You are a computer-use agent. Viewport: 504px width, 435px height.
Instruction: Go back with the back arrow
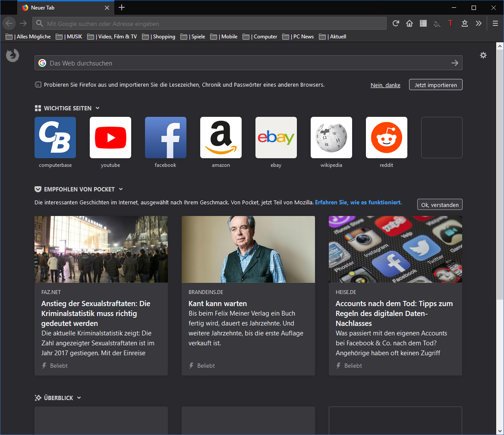pos(9,23)
